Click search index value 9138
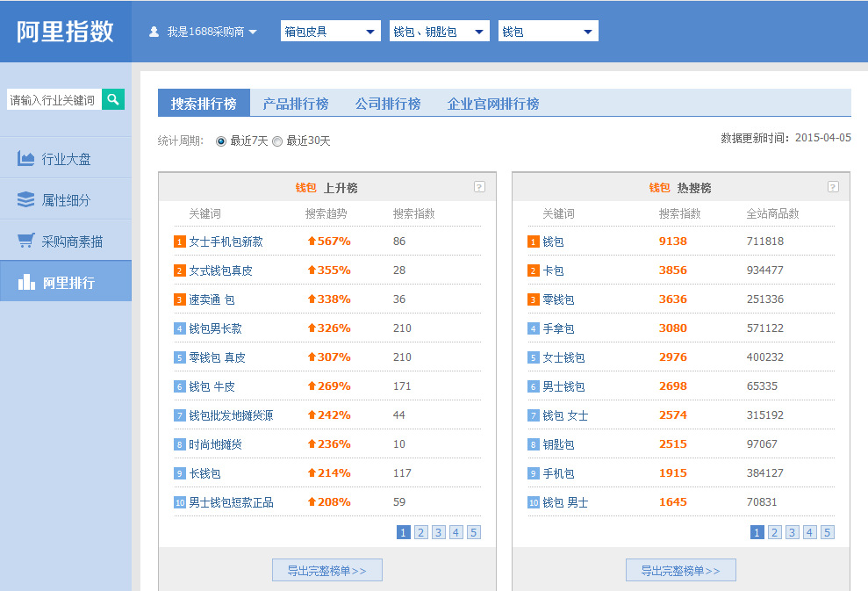 (672, 241)
